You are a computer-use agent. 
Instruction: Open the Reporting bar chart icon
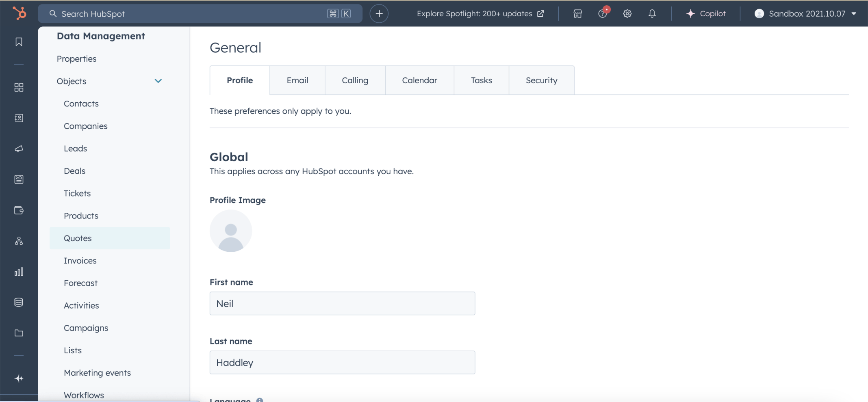[19, 272]
